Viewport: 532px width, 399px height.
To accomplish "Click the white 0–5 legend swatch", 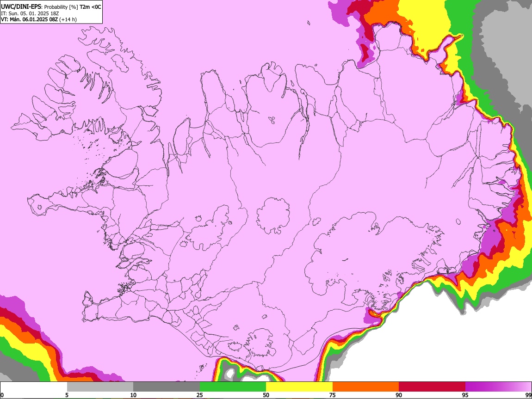I will point(34,387).
